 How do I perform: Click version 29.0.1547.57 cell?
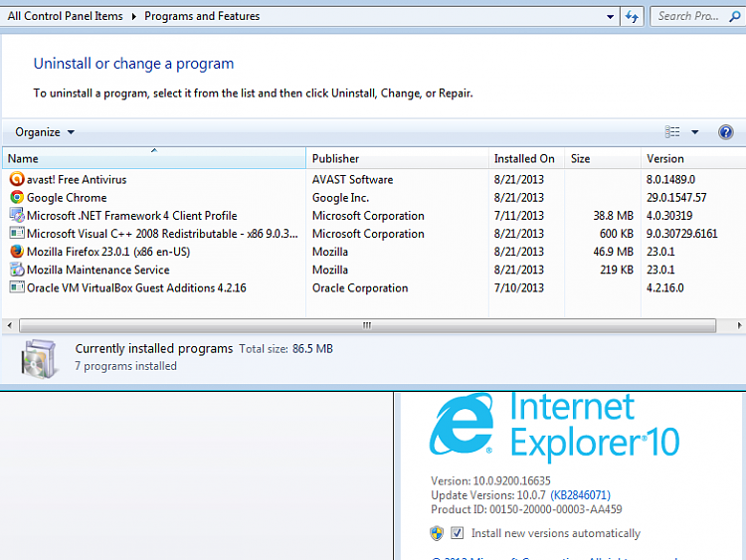coord(676,198)
